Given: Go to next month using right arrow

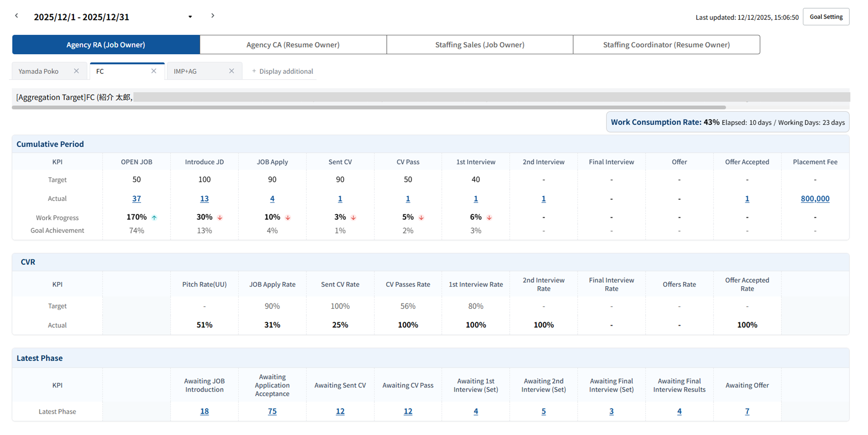Looking at the screenshot, I should coord(213,16).
